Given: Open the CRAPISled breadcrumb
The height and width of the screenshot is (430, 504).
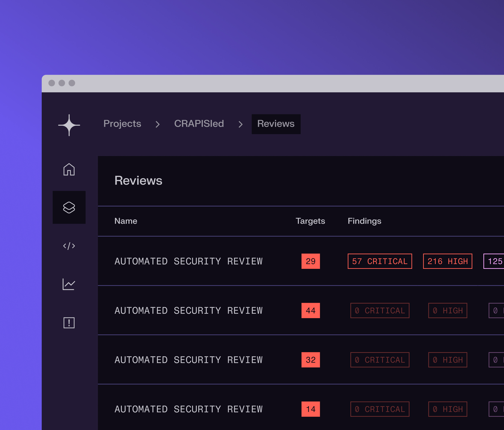Looking at the screenshot, I should click(x=199, y=124).
